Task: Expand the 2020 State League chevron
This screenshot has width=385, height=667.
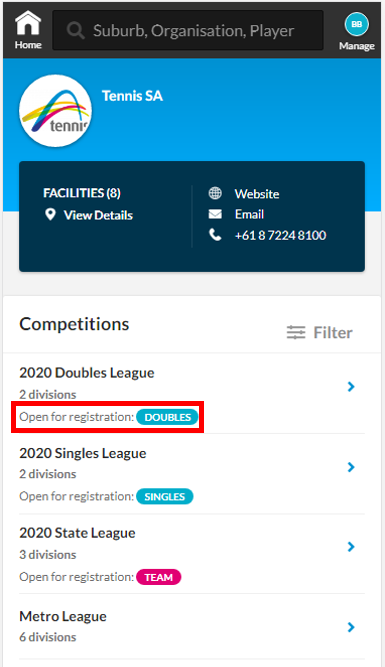Action: tap(351, 547)
